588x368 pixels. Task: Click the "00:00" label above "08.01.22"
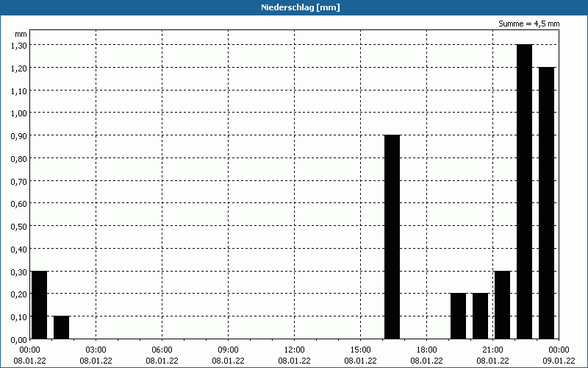tap(29, 350)
